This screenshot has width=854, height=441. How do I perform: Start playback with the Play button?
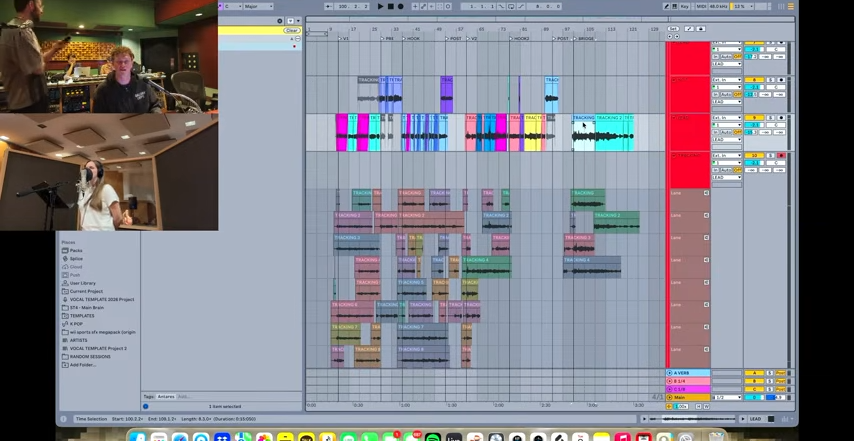pos(380,7)
